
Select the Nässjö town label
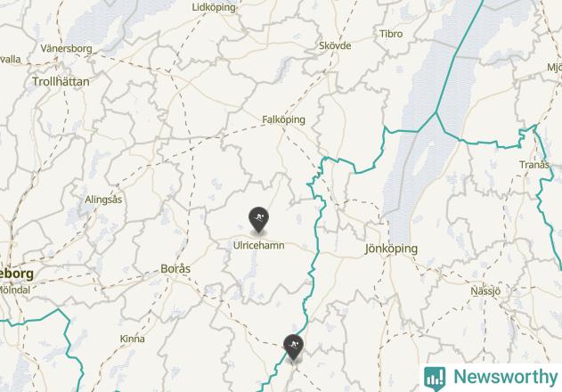pyautogui.click(x=485, y=290)
